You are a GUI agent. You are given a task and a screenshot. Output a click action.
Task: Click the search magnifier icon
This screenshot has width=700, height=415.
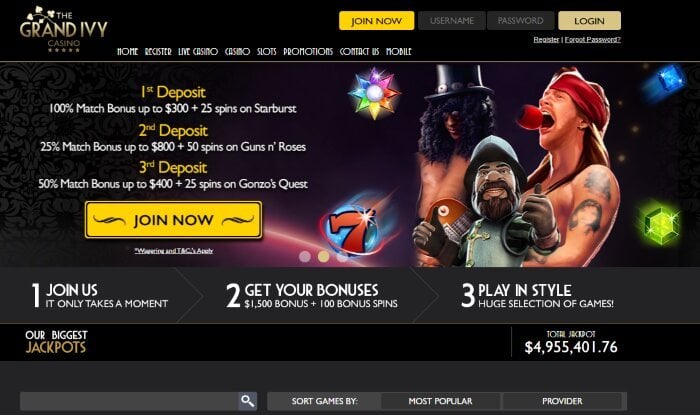(x=247, y=401)
